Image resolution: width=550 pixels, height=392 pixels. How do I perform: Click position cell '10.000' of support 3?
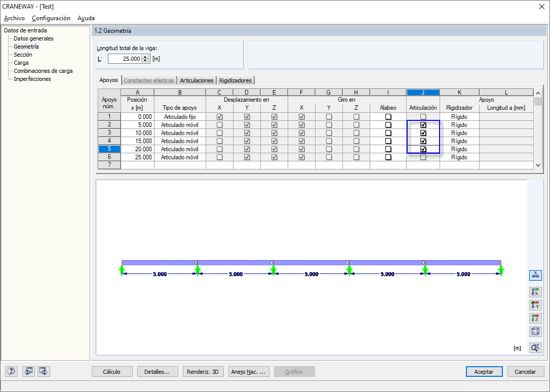coord(138,133)
